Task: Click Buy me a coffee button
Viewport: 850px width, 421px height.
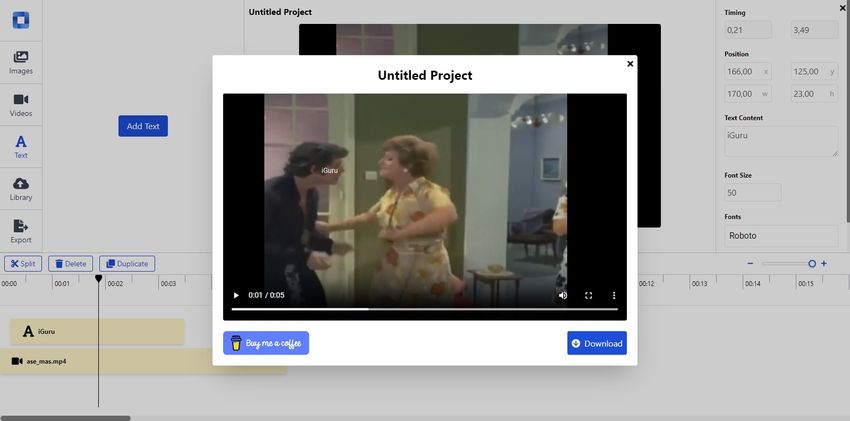Action: (x=266, y=343)
